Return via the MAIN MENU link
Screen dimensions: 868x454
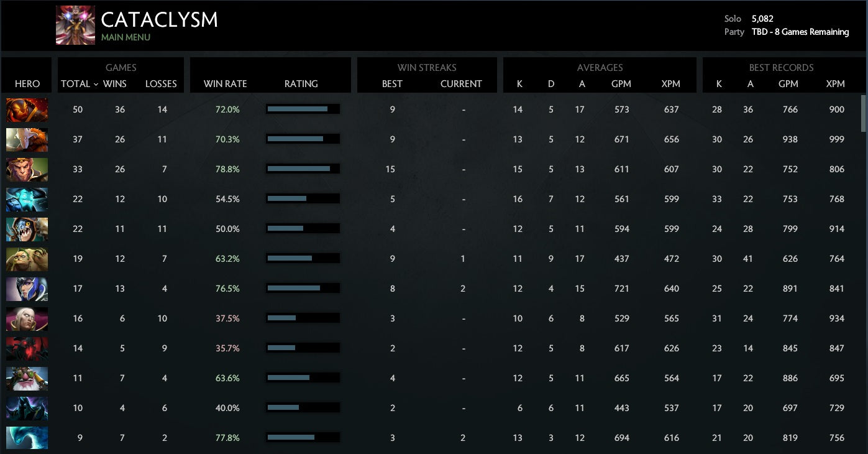[x=126, y=37]
